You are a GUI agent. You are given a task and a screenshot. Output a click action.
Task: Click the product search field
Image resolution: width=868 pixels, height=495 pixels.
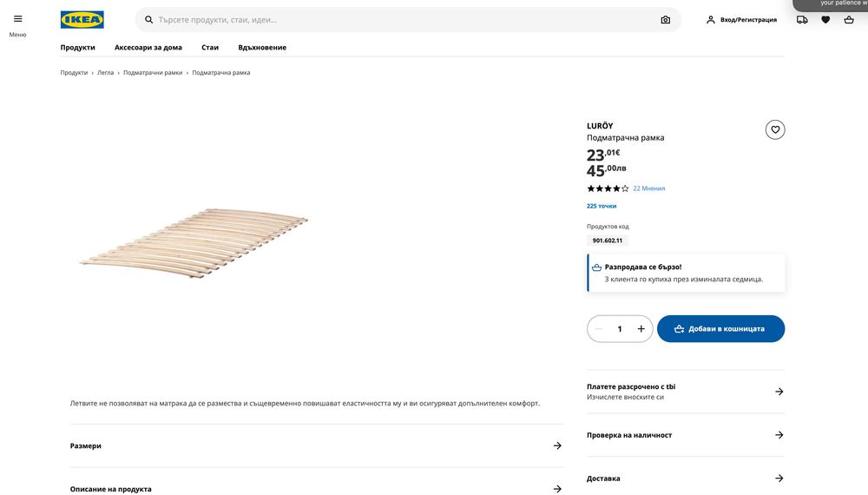point(399,20)
